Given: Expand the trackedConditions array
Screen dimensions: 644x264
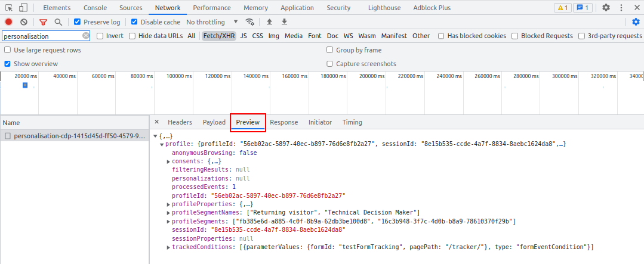Looking at the screenshot, I should pyautogui.click(x=168, y=247).
